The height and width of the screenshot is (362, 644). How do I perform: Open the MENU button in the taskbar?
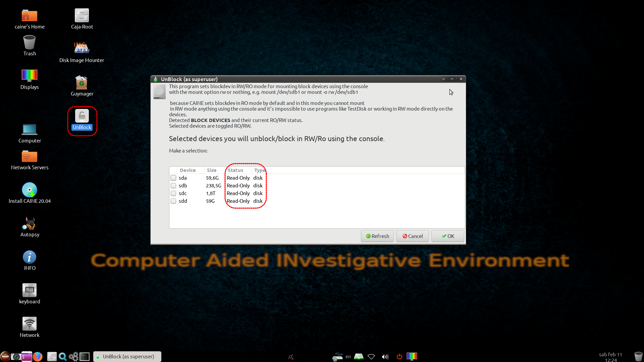pos(5,357)
